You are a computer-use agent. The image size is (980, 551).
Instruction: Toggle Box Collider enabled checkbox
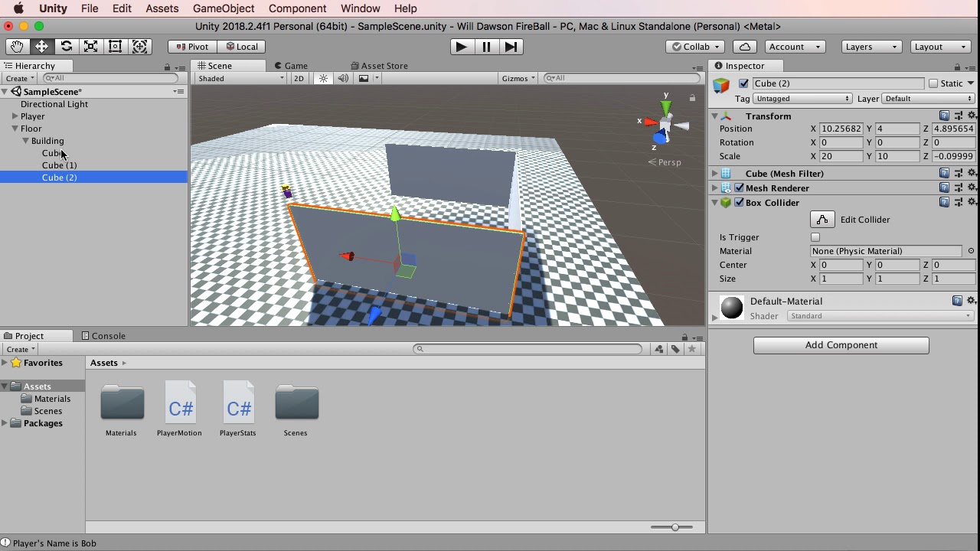pos(739,203)
